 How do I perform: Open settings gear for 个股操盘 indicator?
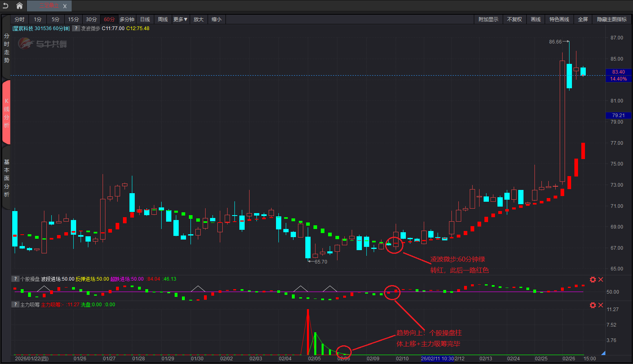tap(593, 279)
